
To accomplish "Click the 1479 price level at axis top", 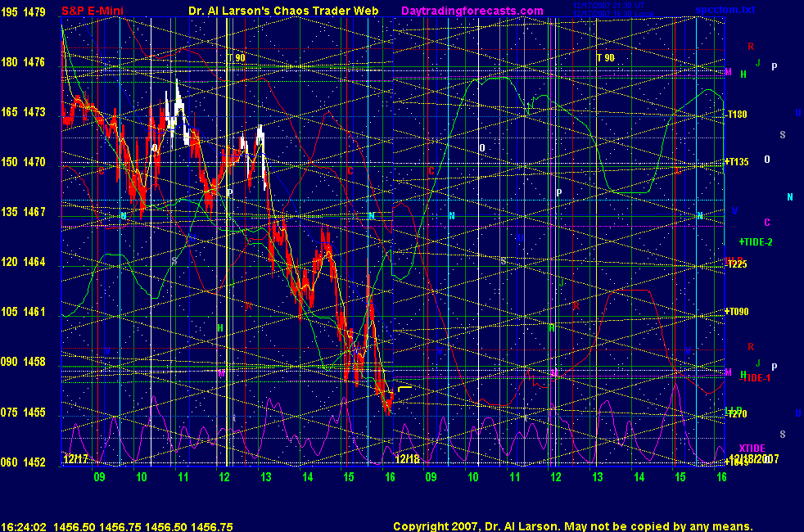I will coord(34,11).
